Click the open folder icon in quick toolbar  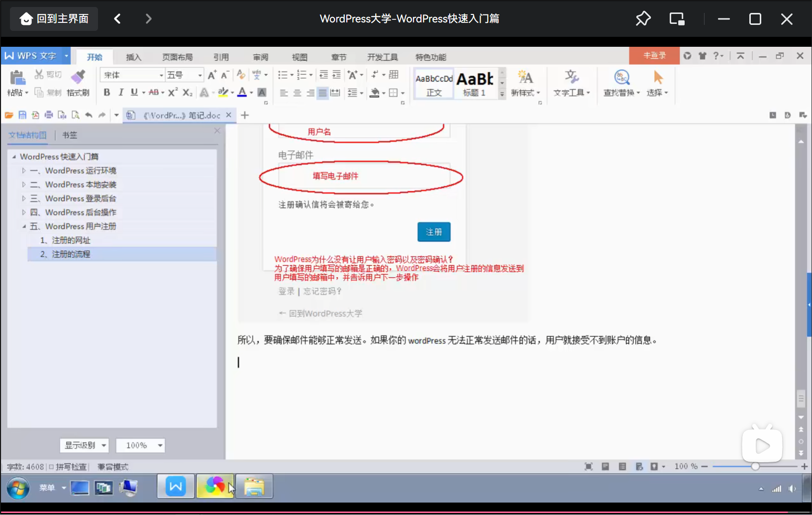click(9, 115)
